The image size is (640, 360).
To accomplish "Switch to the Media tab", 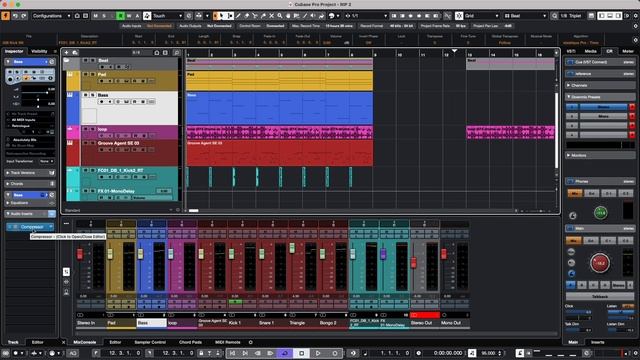I will tap(590, 51).
